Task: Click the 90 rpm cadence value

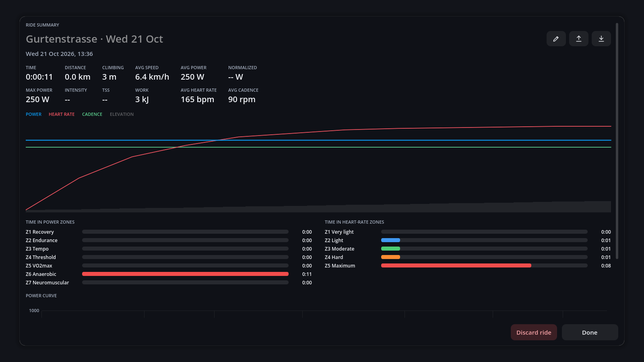Action: point(242,99)
